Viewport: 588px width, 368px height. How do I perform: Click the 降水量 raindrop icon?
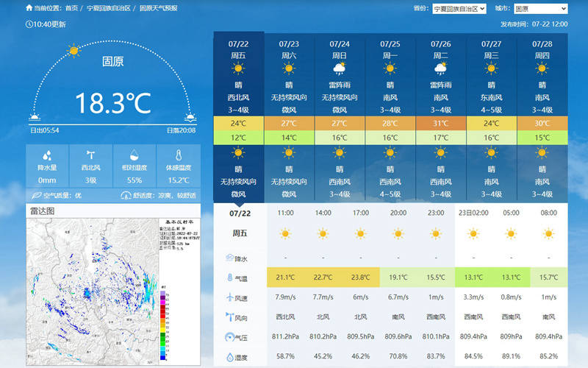pyautogui.click(x=47, y=156)
